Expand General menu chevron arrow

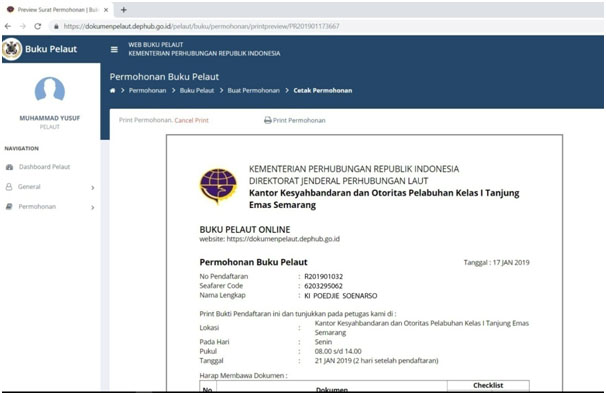click(93, 187)
